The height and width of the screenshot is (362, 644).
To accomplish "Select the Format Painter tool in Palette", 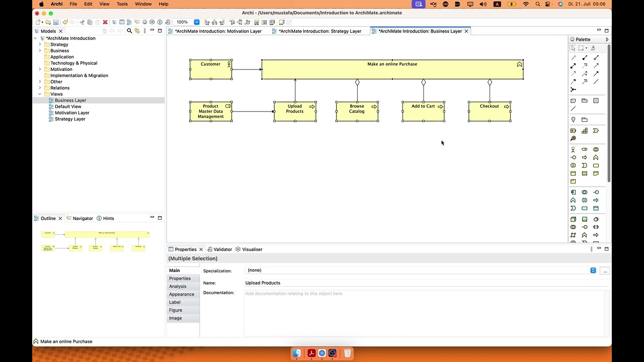I will click(593, 48).
